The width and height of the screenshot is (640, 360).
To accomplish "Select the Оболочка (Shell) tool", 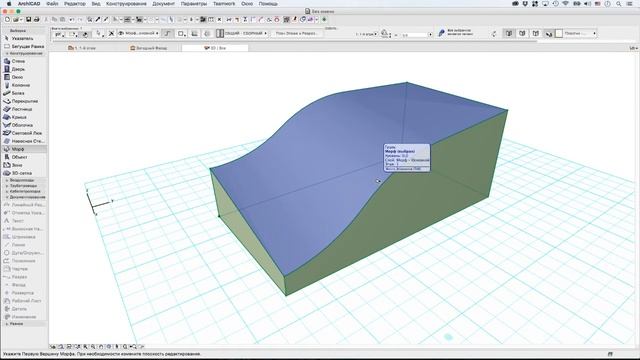I will pyautogui.click(x=24, y=125).
